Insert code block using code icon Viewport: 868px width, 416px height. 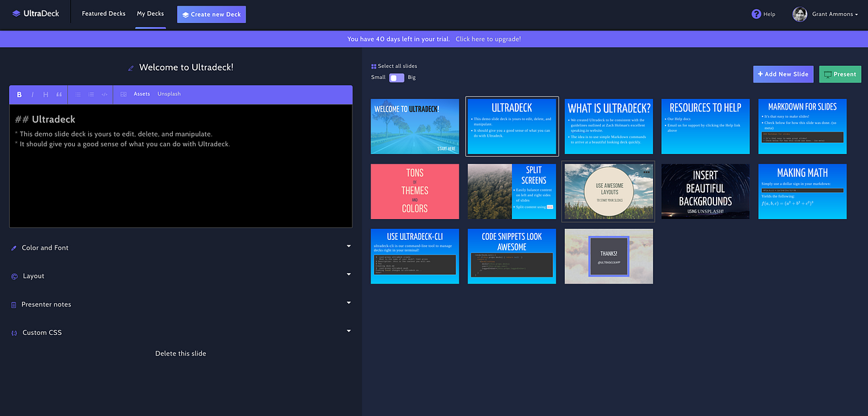[x=104, y=94]
